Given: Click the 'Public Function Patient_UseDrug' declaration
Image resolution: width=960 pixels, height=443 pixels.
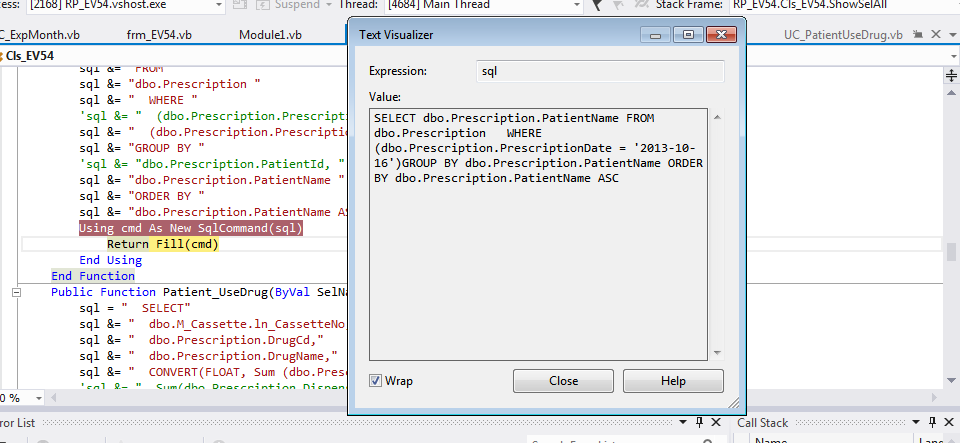Looking at the screenshot, I should (200, 292).
